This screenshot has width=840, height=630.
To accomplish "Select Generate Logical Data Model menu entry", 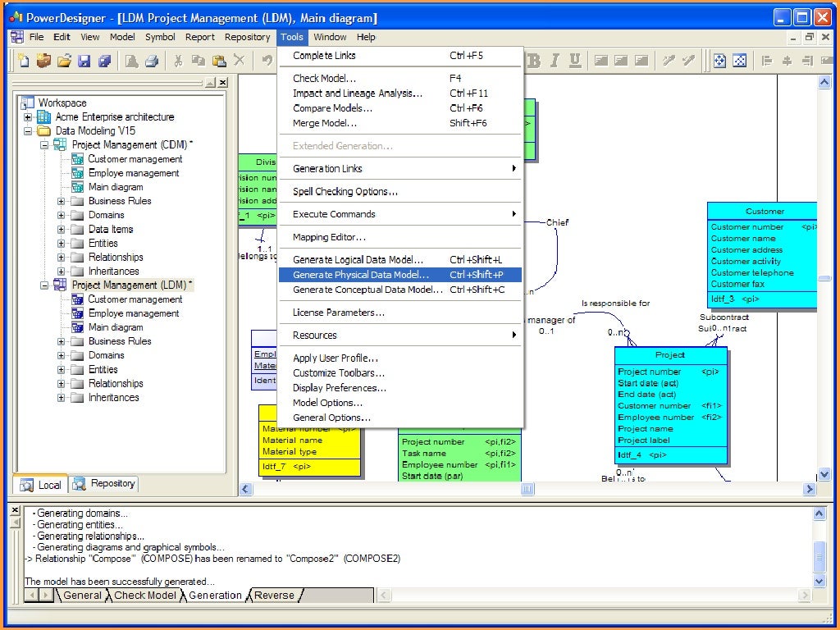I will click(x=399, y=260).
